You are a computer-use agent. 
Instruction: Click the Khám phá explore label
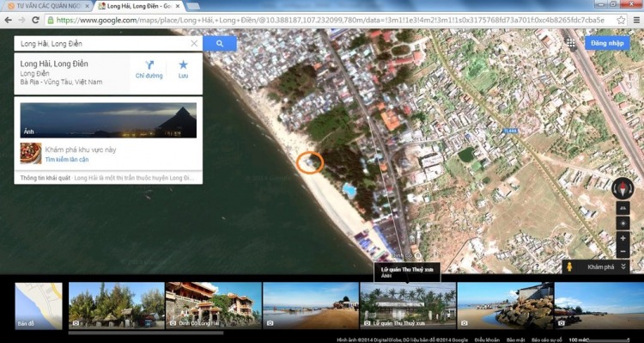[600, 266]
